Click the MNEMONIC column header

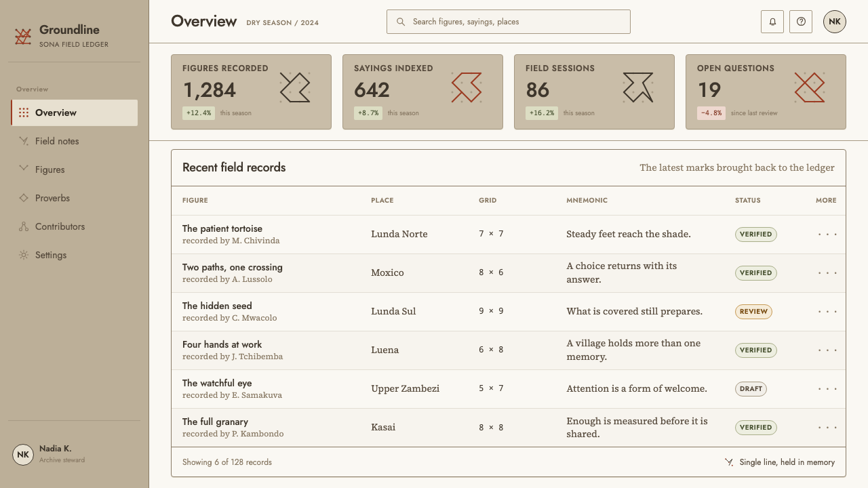pyautogui.click(x=587, y=201)
